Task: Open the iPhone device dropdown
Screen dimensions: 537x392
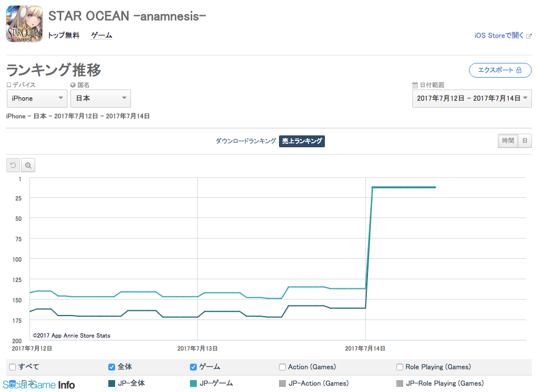Action: [37, 99]
